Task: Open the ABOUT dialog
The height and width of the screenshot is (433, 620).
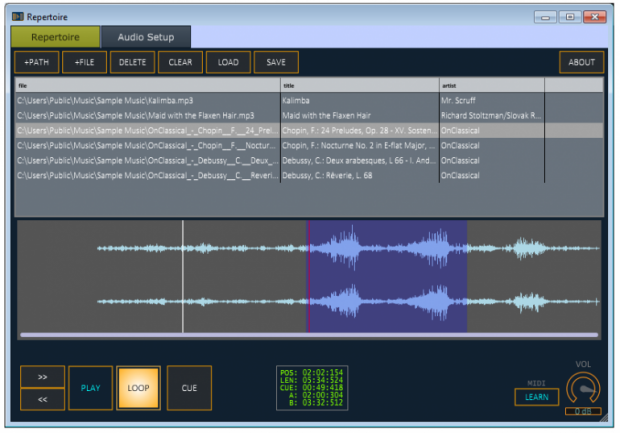Action: pos(581,62)
